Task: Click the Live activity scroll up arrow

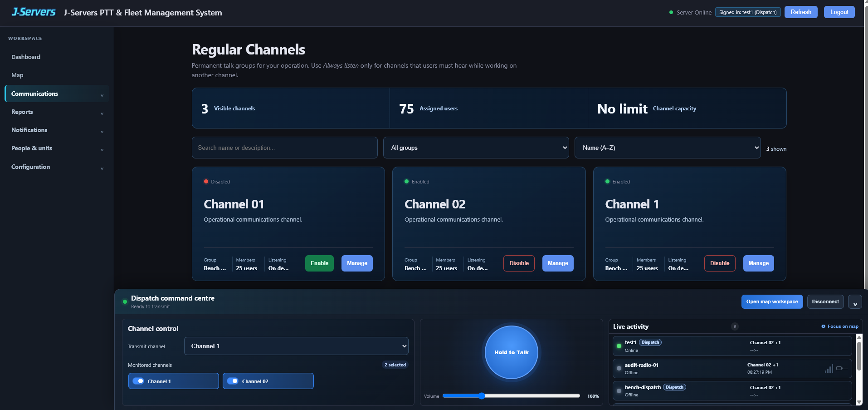Action: click(x=858, y=337)
